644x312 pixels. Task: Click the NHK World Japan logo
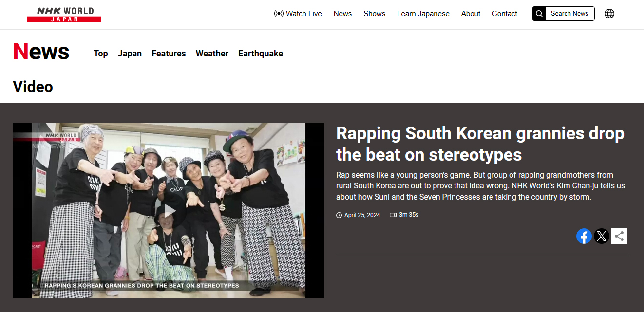pyautogui.click(x=64, y=14)
